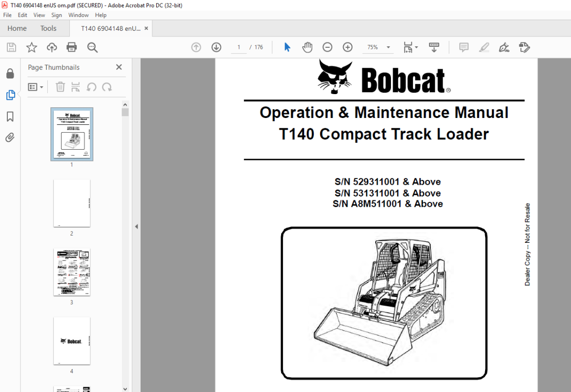
Task: Close the Page Thumbnails panel
Action: point(119,67)
